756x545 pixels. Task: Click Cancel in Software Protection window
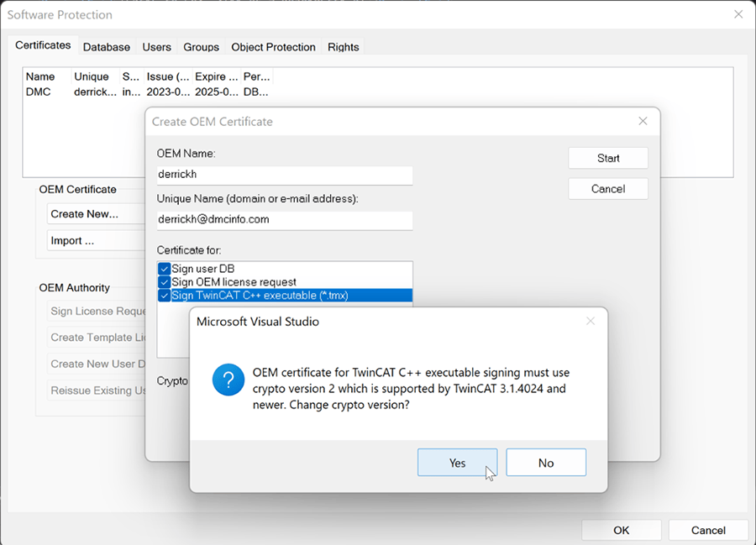click(708, 530)
